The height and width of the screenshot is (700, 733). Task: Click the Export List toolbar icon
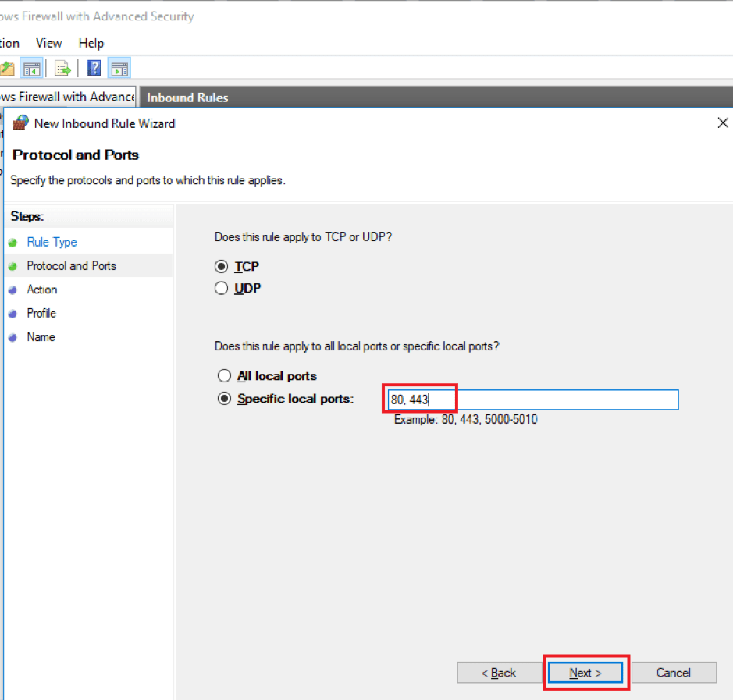[62, 68]
